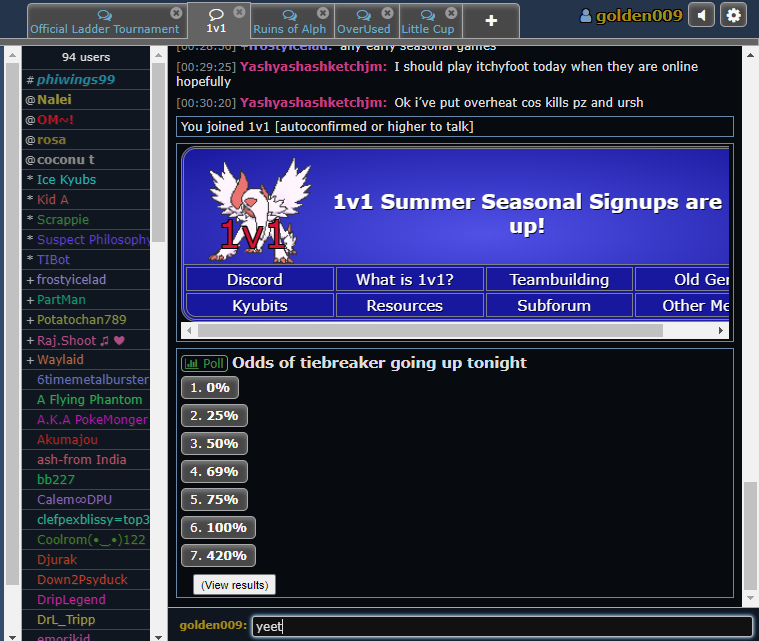Click the golden009 username at top
Screen dimensions: 759x641
pyautogui.click(x=632, y=15)
